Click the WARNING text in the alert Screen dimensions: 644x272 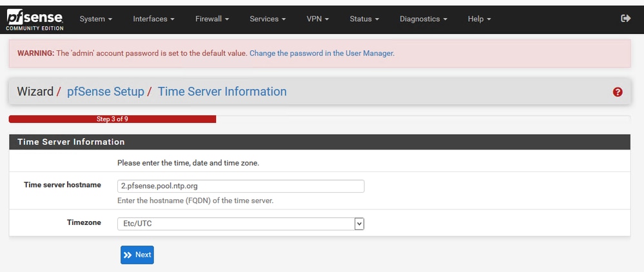[x=35, y=53]
